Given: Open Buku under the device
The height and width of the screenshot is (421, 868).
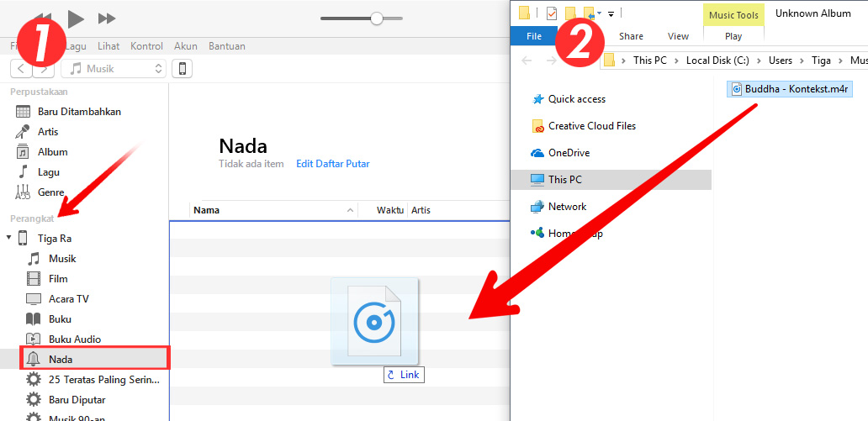Looking at the screenshot, I should [60, 319].
